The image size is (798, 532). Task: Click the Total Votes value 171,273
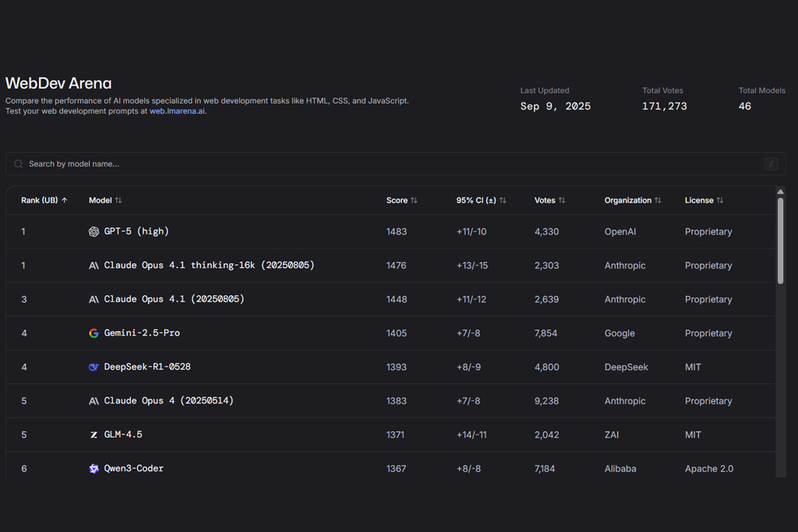tap(665, 106)
